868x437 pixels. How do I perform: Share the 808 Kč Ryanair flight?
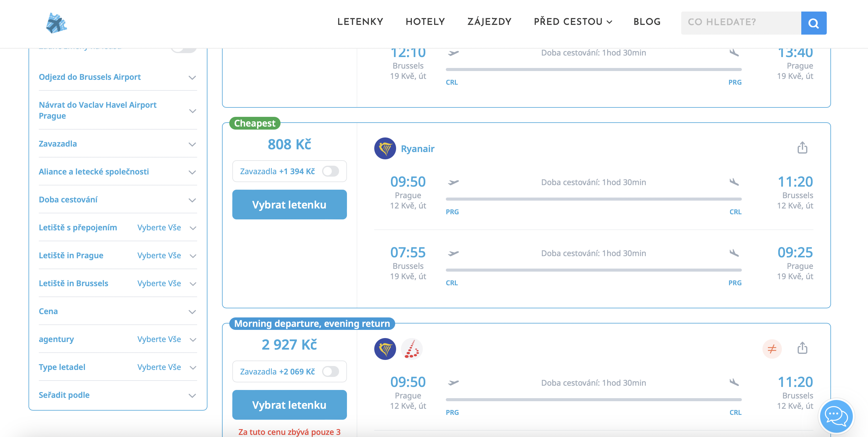[x=802, y=148]
